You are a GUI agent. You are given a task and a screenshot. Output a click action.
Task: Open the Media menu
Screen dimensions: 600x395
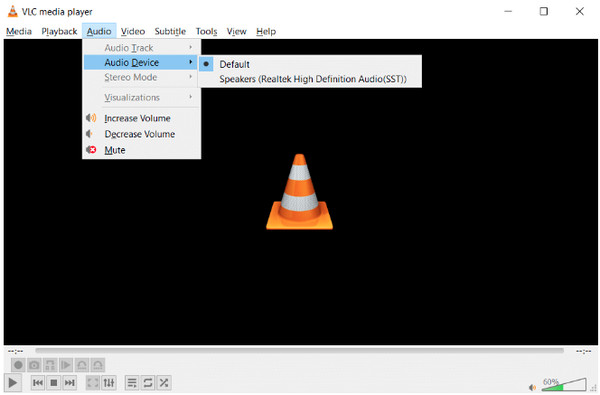pos(19,31)
